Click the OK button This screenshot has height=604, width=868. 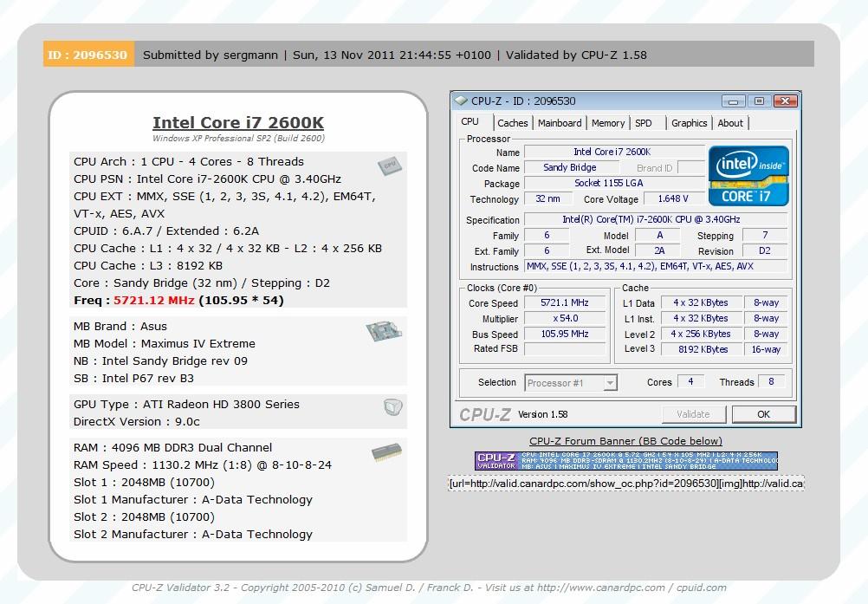763,414
